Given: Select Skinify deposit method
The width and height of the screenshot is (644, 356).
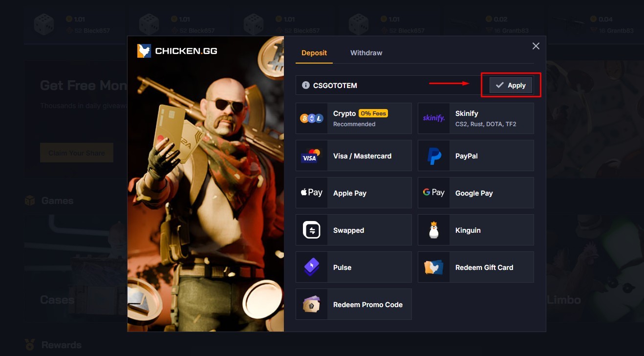Looking at the screenshot, I should coord(476,118).
